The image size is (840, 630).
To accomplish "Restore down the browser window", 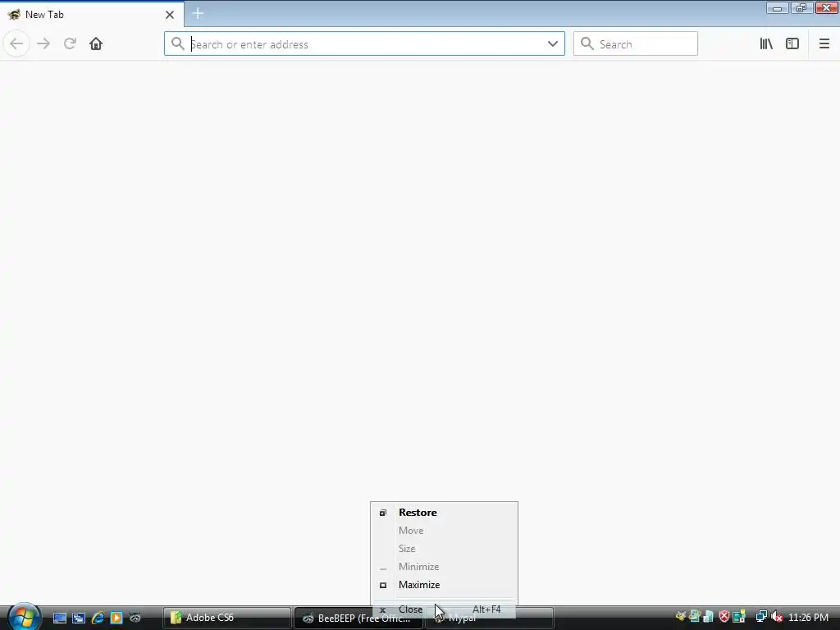I will [801, 8].
